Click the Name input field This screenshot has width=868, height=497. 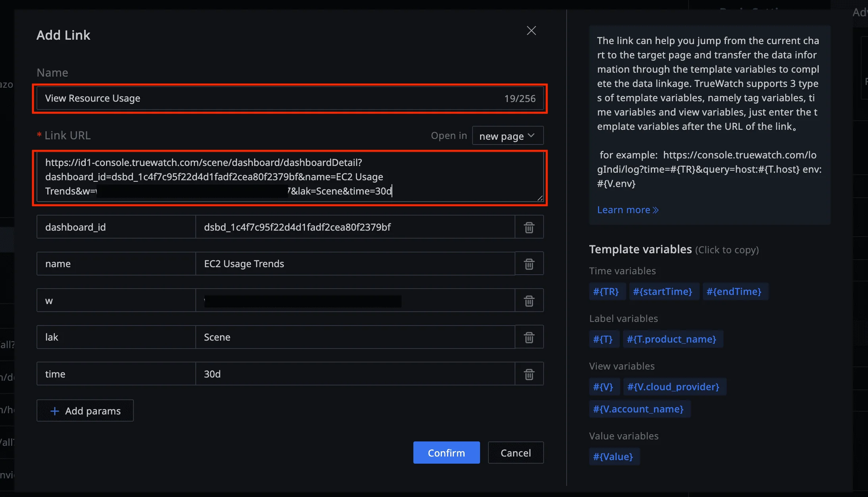[x=270, y=98]
